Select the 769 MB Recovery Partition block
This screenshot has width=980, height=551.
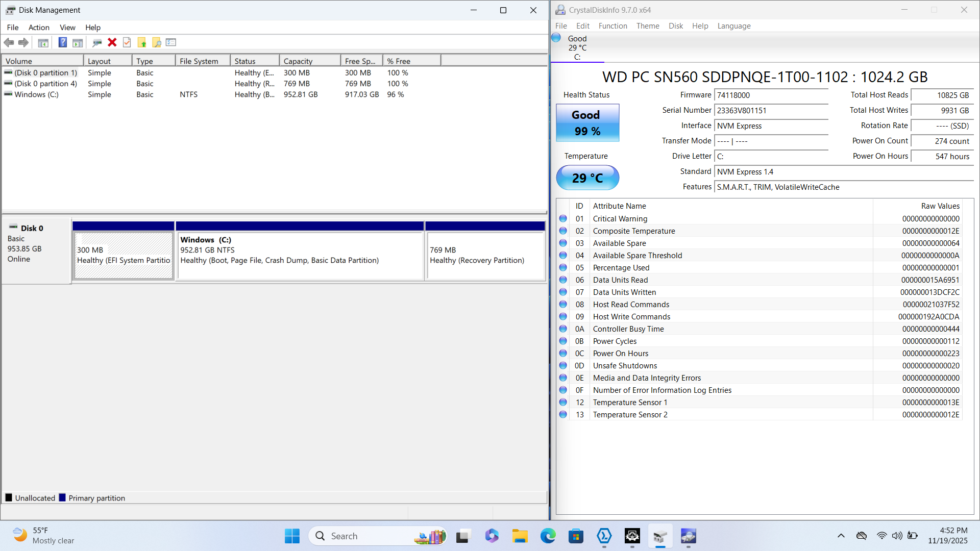click(485, 255)
